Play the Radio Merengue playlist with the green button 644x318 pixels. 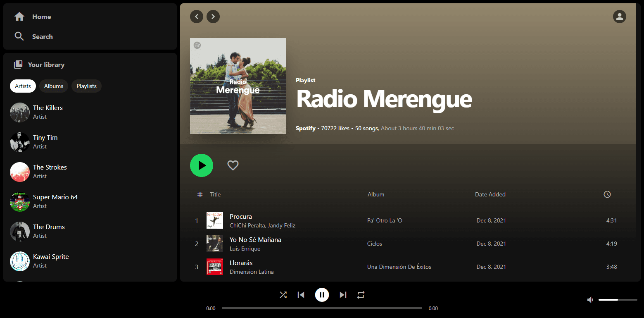(202, 165)
